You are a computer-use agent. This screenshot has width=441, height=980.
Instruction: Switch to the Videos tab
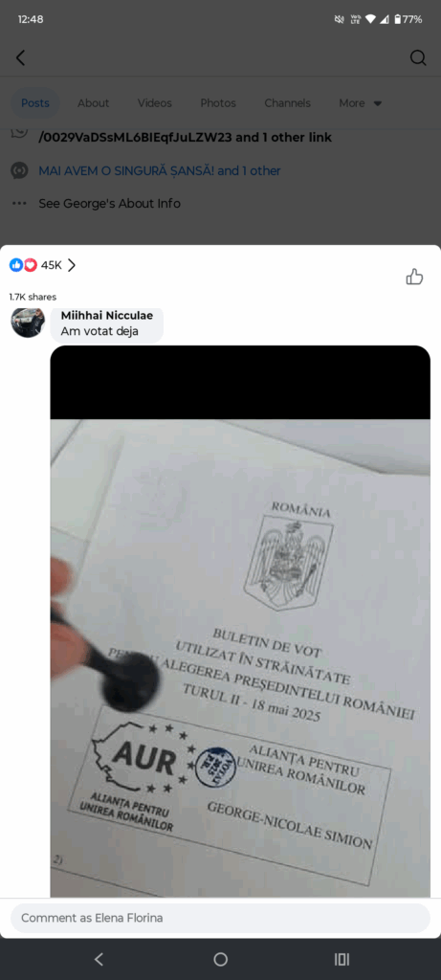[x=154, y=103]
